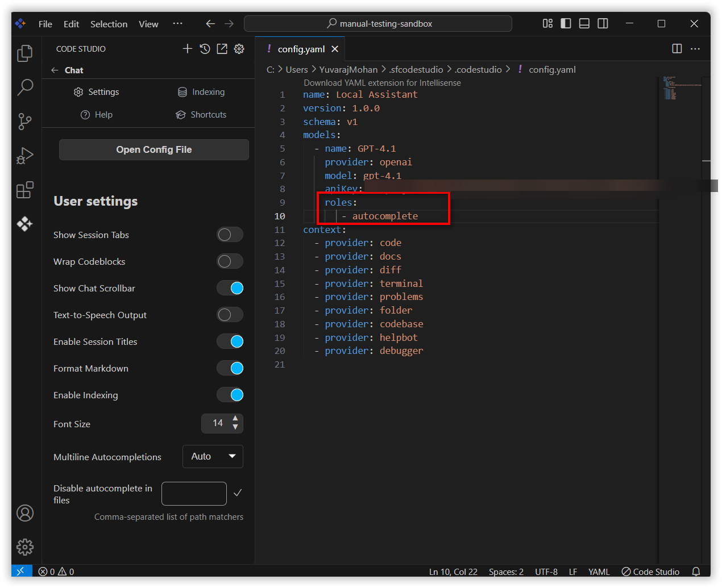Click the Spaces: 2 indentation status item

coord(506,572)
